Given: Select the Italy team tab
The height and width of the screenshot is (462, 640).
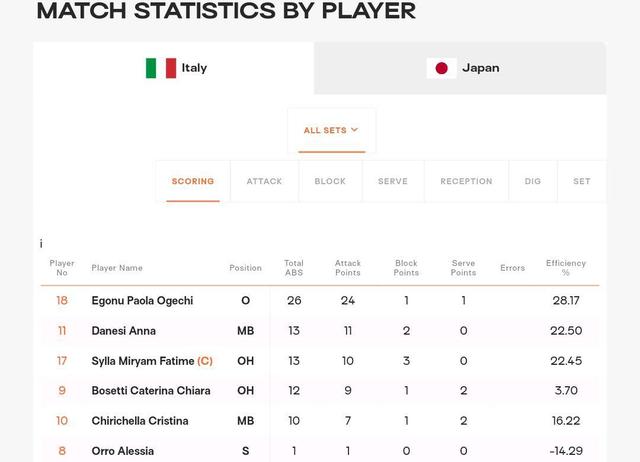Looking at the screenshot, I should [x=174, y=68].
